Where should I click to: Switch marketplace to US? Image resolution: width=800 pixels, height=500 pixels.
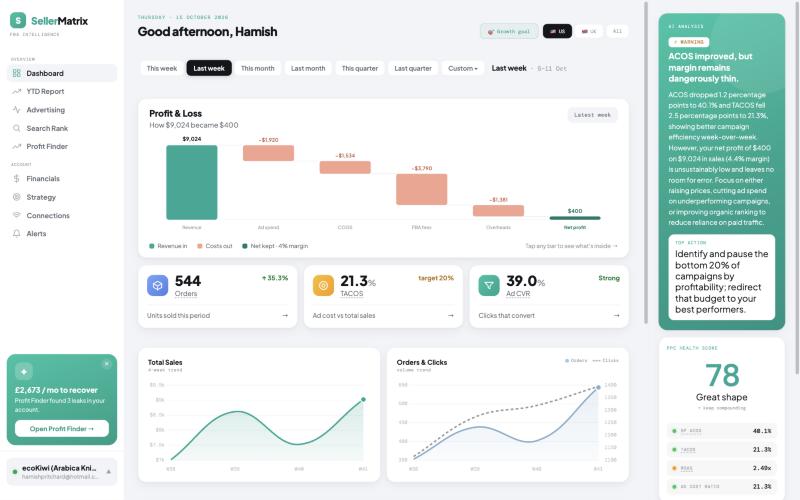coord(557,31)
